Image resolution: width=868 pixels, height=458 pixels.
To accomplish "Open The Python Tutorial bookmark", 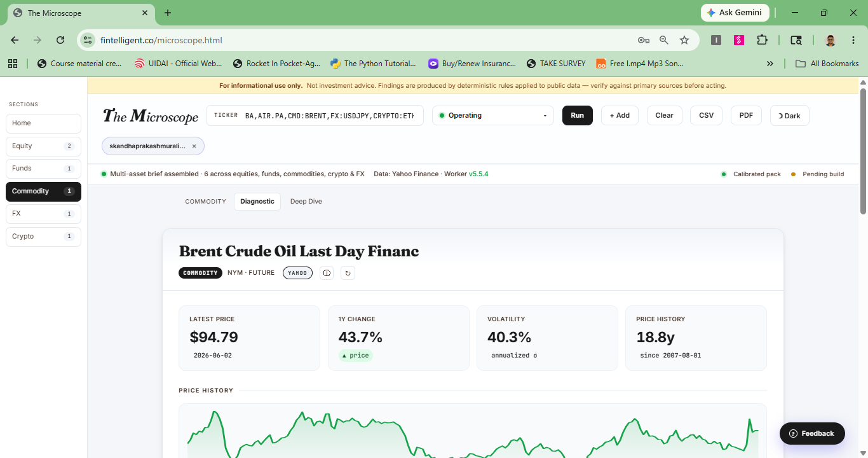I will (374, 64).
